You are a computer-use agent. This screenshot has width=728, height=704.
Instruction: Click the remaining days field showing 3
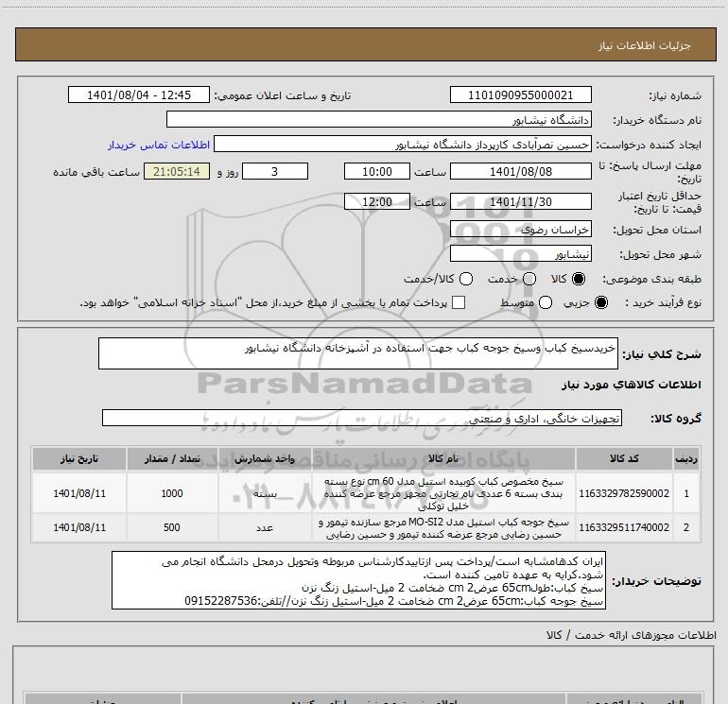pyautogui.click(x=275, y=171)
